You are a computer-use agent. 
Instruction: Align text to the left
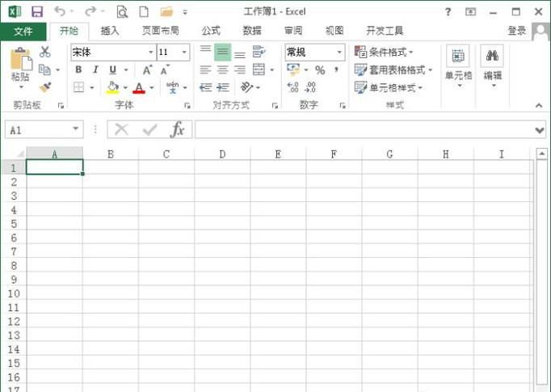point(205,70)
